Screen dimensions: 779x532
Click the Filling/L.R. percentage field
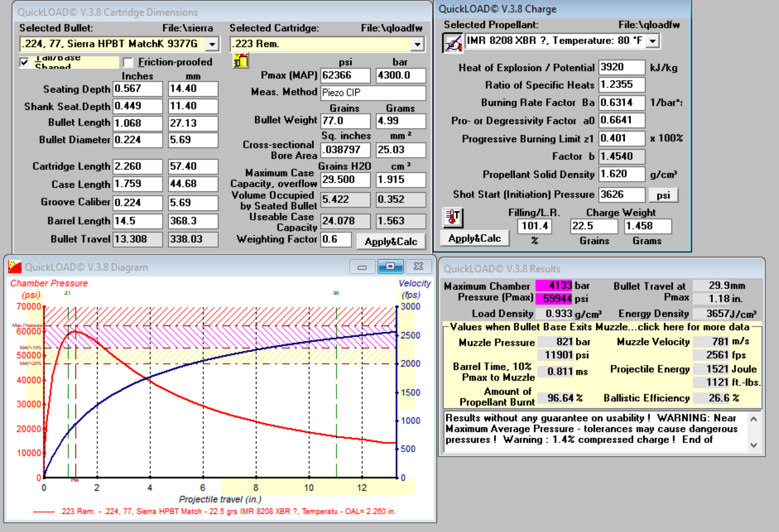(x=535, y=226)
